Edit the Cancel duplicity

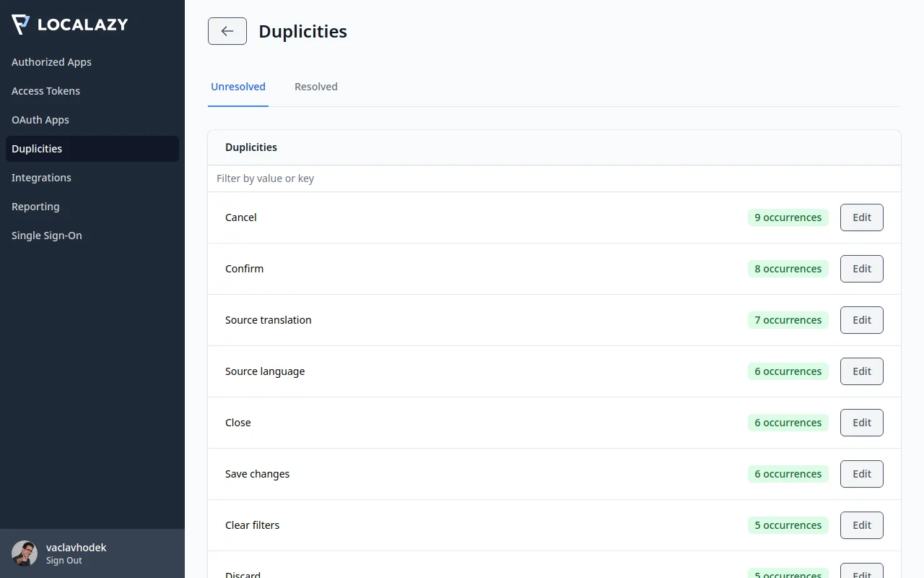pyautogui.click(x=861, y=217)
